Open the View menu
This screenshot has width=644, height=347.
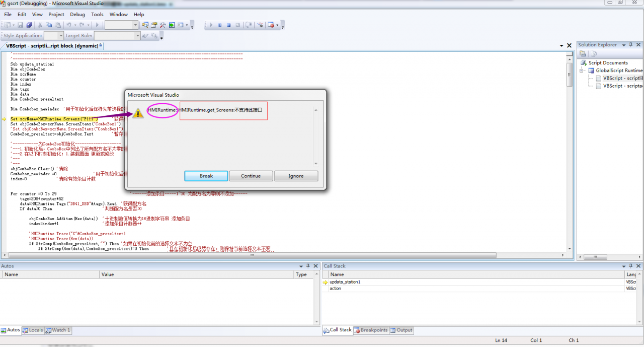click(x=38, y=15)
